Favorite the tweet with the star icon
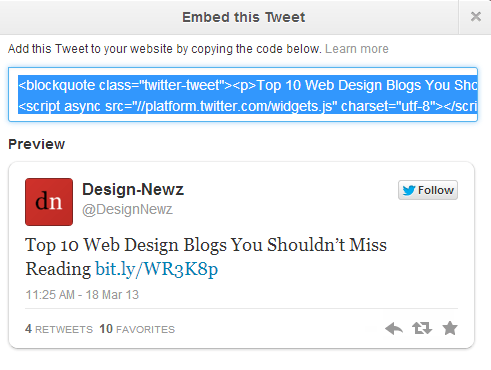Viewport: 491px width, 370px height. click(x=450, y=328)
